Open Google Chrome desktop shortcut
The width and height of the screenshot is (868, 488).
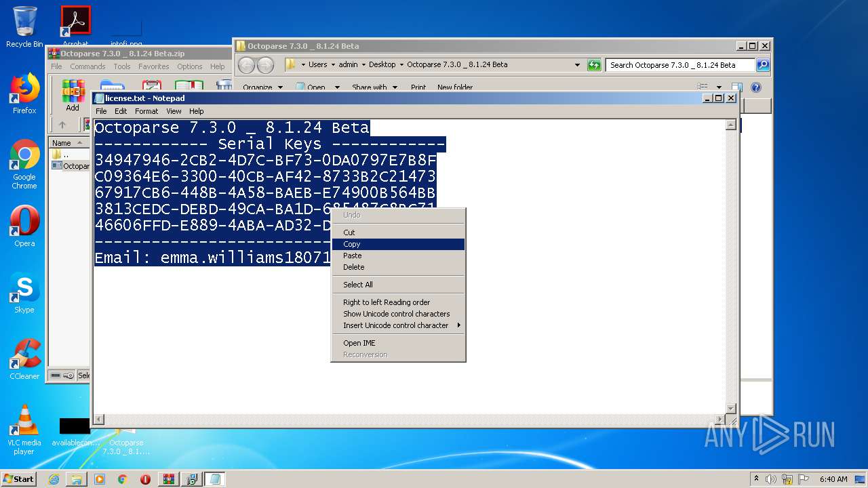(x=24, y=165)
